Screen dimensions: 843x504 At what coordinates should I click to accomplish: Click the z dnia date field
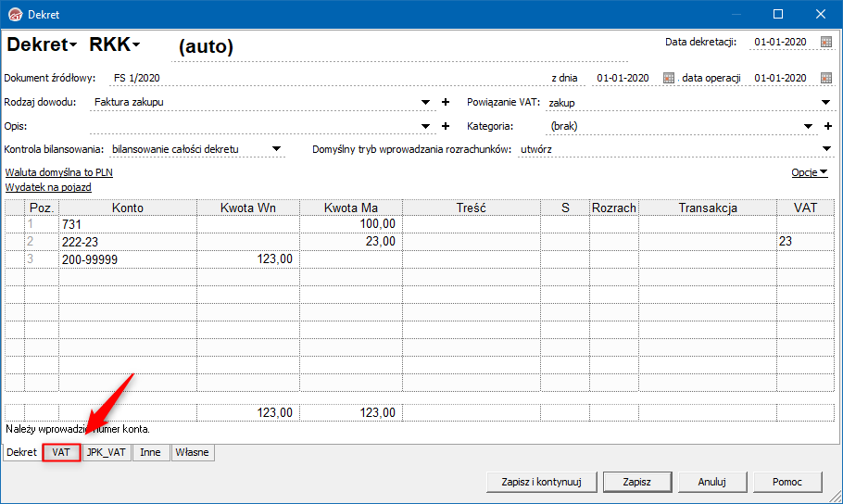(623, 78)
